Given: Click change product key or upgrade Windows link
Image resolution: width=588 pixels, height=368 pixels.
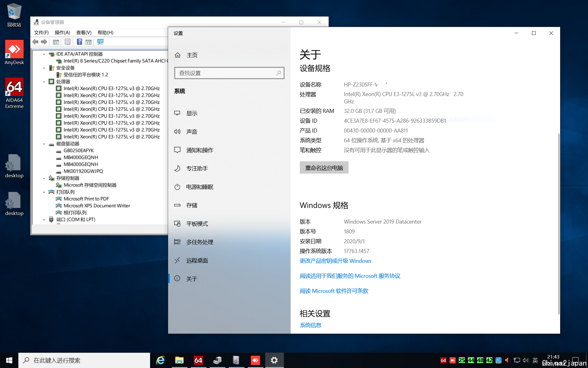Looking at the screenshot, I should click(x=335, y=261).
